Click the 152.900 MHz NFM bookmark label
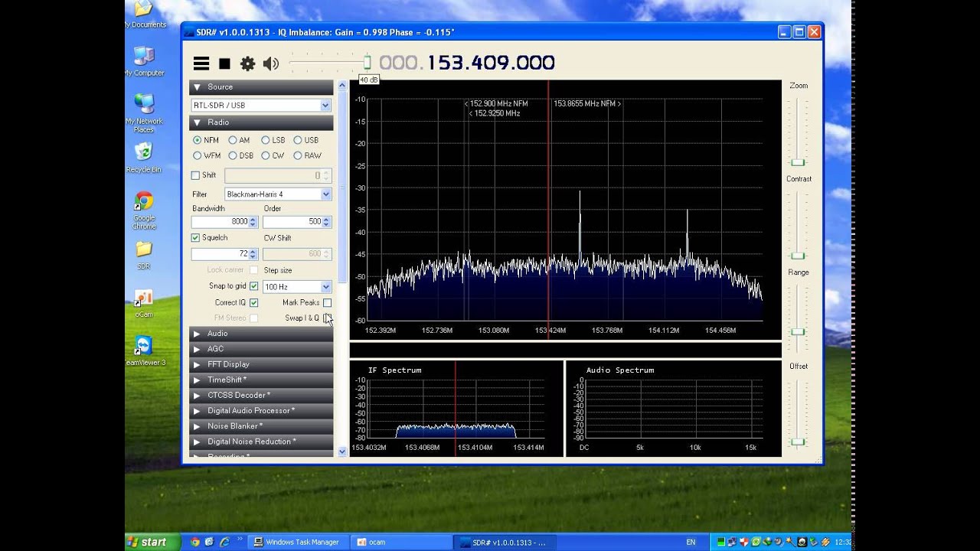The width and height of the screenshot is (980, 551). (x=496, y=103)
